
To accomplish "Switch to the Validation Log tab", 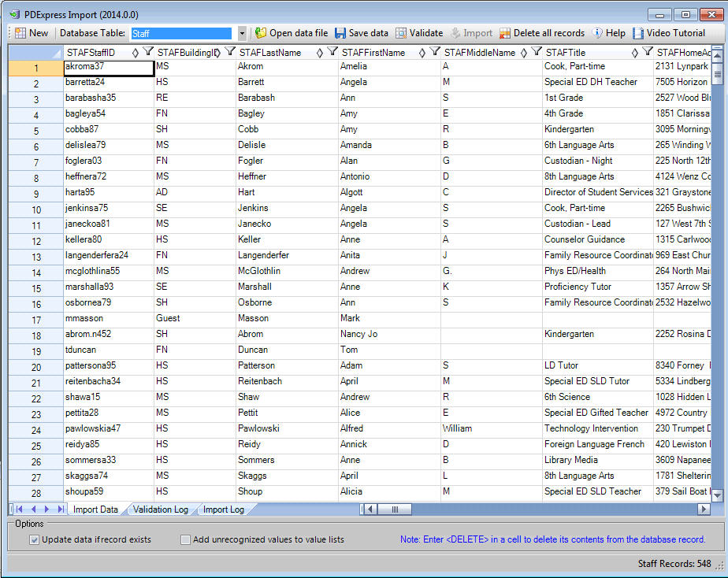I will [161, 509].
